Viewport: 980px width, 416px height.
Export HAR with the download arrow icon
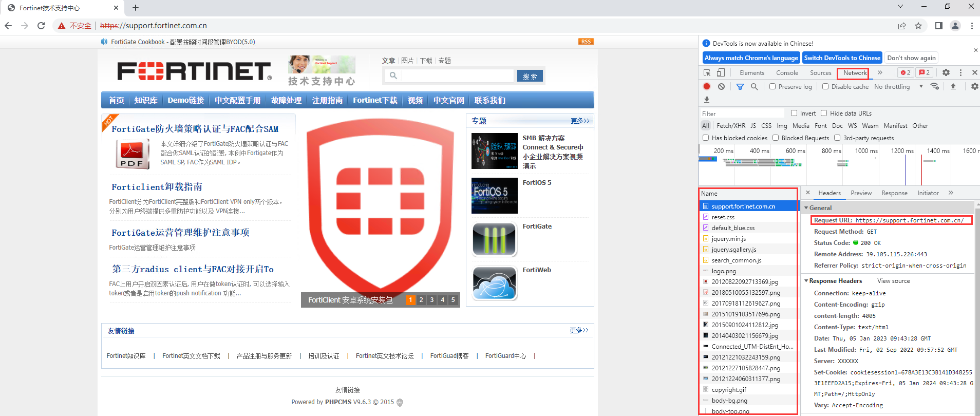click(x=707, y=100)
